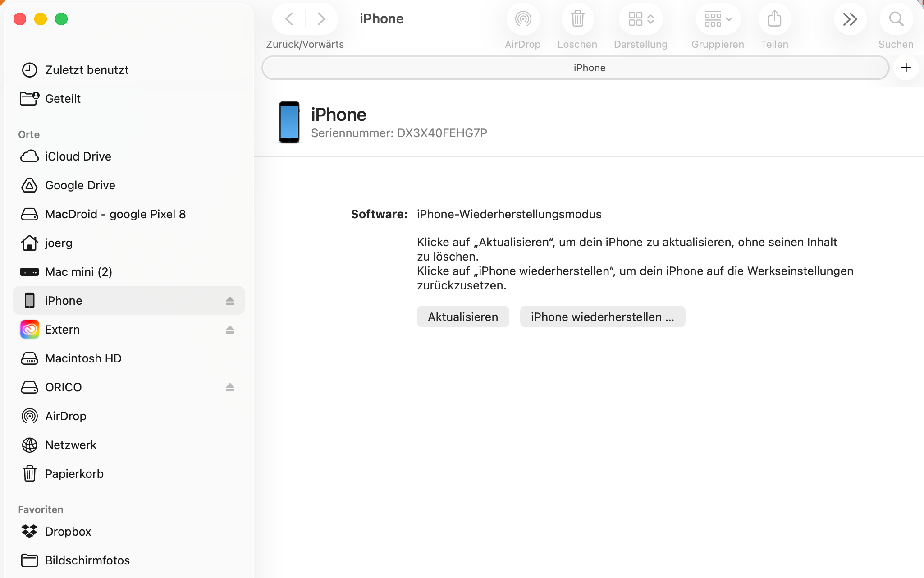The image size is (924, 578).
Task: Click the Teilen share icon
Action: coord(774,19)
